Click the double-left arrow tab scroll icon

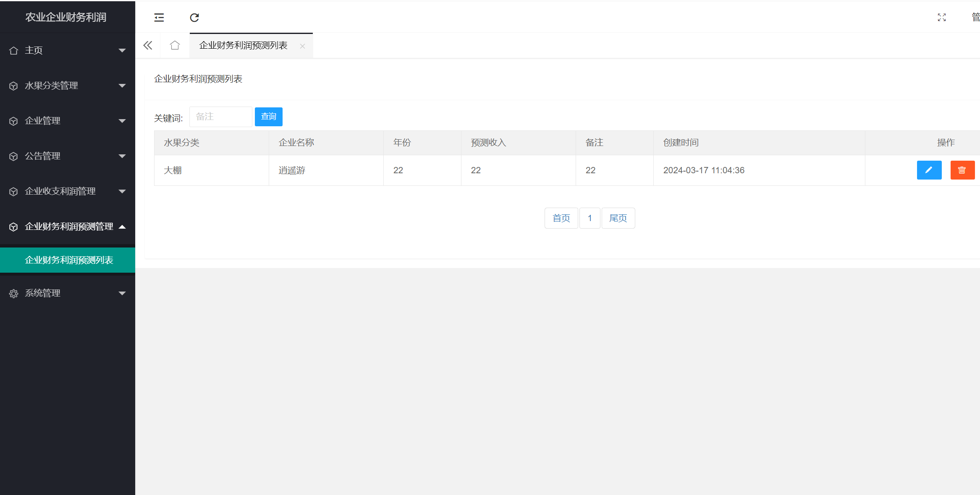click(148, 45)
